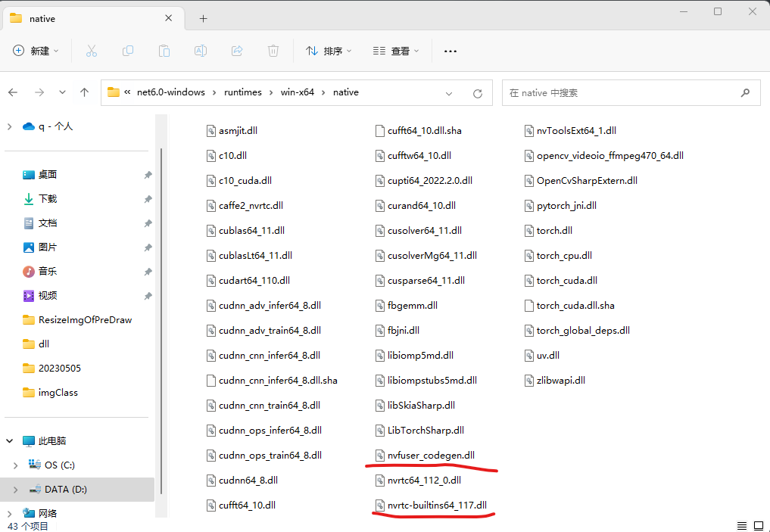Click inside the native search box
Viewport: 770px width, 532px height.
(x=631, y=92)
